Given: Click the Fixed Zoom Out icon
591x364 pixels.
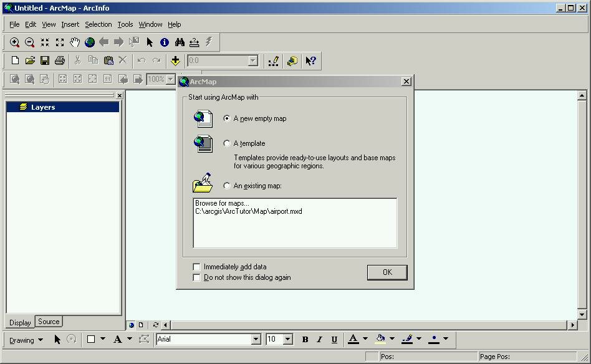Looking at the screenshot, I should pos(60,42).
